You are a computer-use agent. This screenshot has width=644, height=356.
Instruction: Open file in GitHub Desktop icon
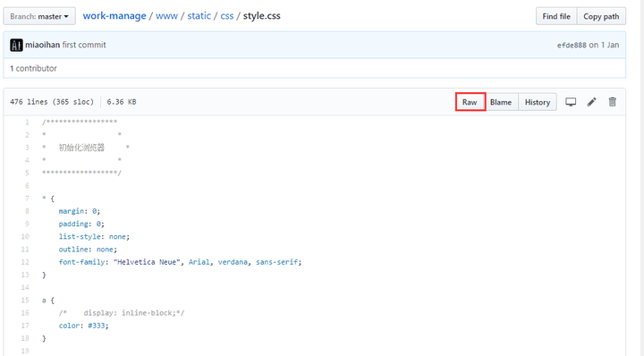pyautogui.click(x=571, y=102)
